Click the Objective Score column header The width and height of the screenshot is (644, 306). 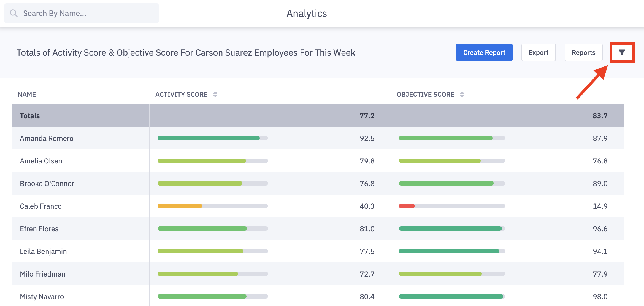click(x=425, y=94)
